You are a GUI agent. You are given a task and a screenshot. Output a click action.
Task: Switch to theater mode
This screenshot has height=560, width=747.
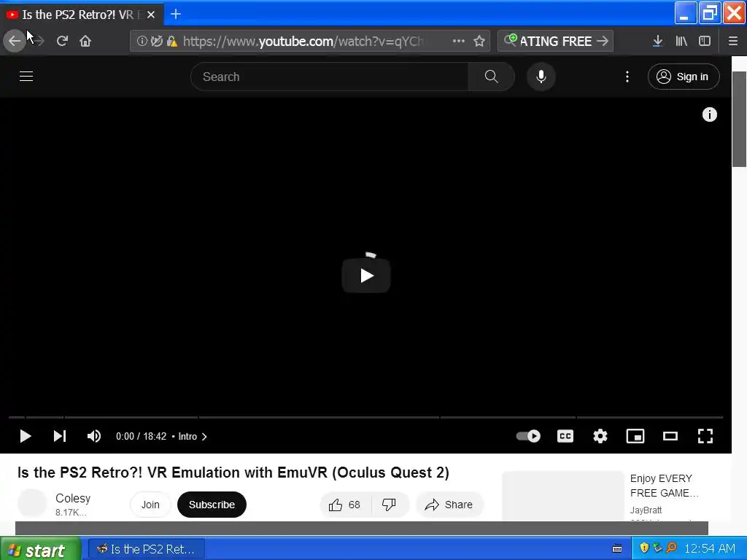coord(670,436)
